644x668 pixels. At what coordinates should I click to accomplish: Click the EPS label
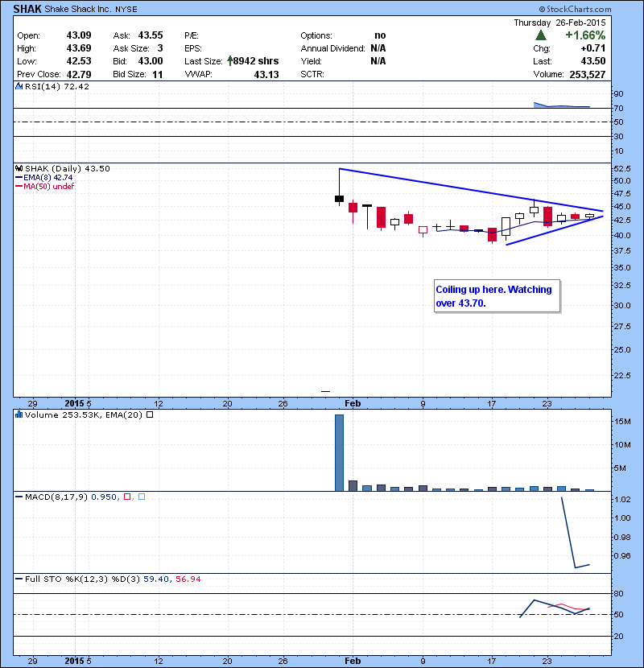point(193,48)
